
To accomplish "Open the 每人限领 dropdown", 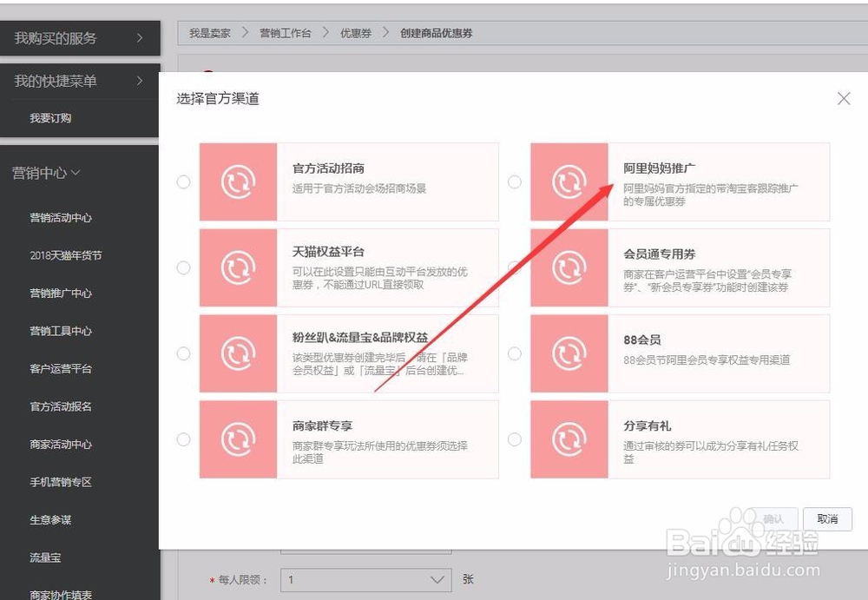I will pos(366,580).
